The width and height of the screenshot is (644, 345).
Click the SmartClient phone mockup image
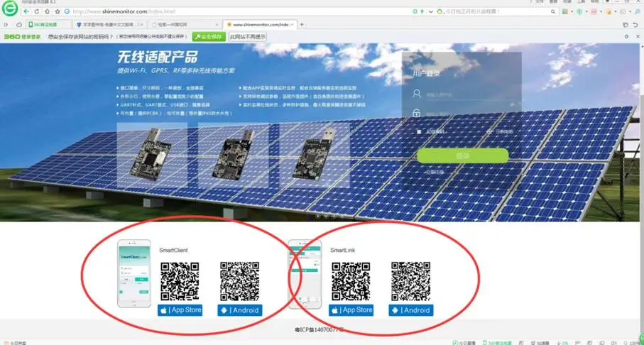tap(134, 273)
